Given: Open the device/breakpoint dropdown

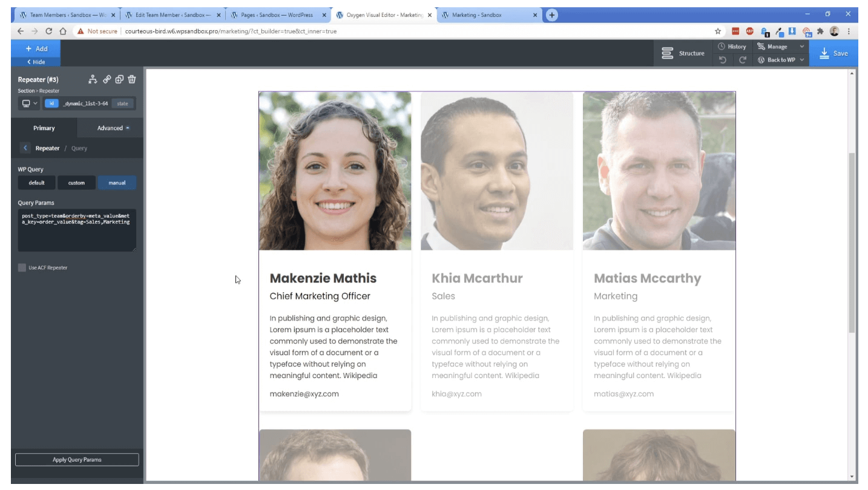Looking at the screenshot, I should [x=29, y=103].
